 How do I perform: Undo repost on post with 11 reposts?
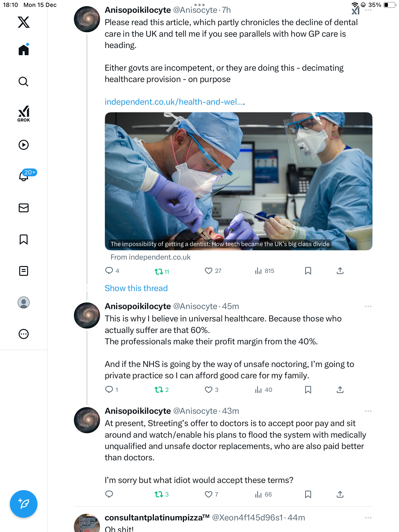[x=159, y=271]
